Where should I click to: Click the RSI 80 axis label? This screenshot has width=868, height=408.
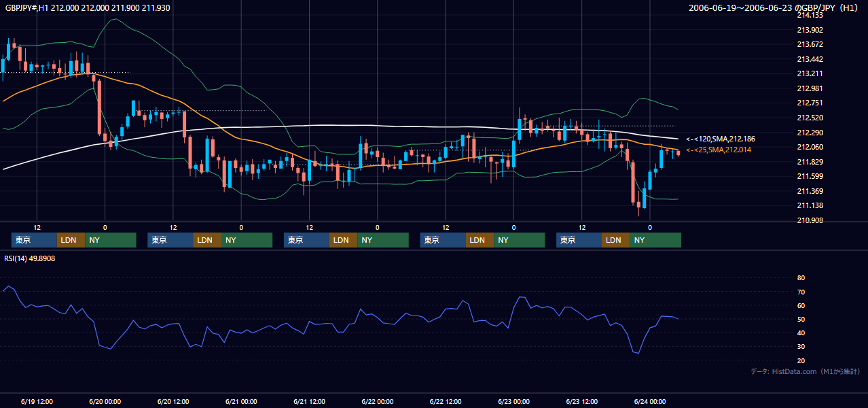pyautogui.click(x=801, y=278)
